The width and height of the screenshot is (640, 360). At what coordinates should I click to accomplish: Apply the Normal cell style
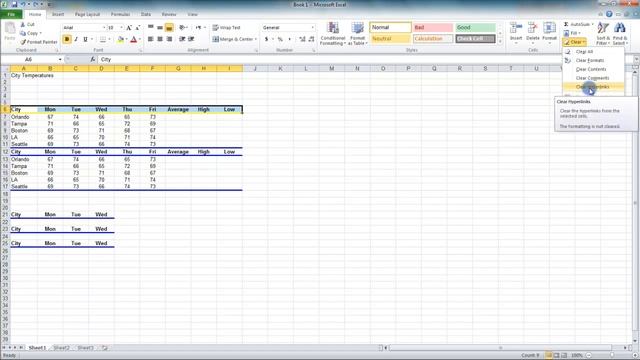pos(390,27)
